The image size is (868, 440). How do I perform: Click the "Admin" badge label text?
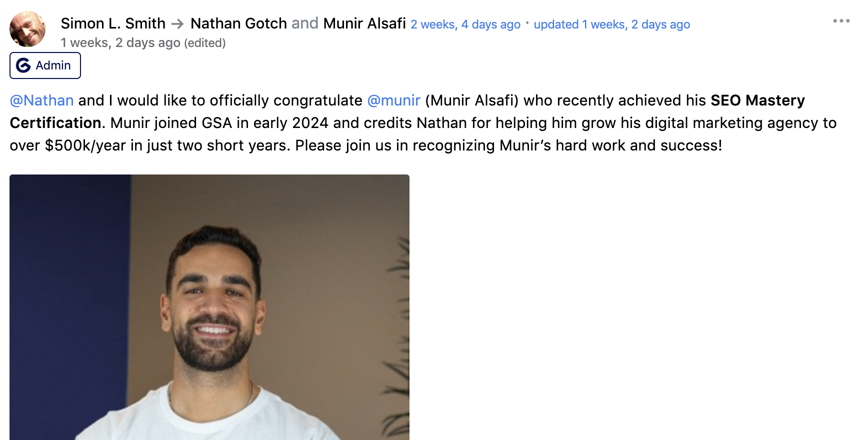click(x=53, y=65)
